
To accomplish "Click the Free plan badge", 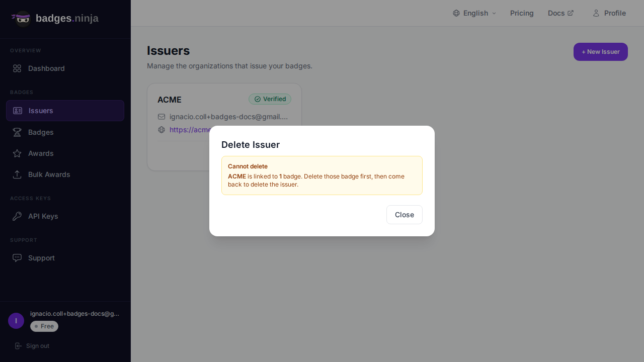I will point(44,326).
